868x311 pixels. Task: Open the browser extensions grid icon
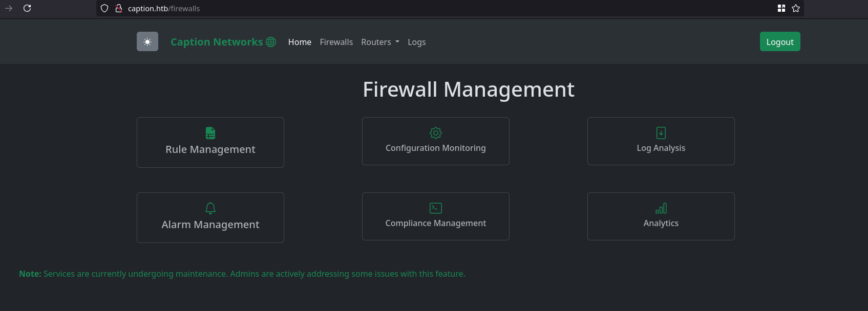click(x=781, y=8)
